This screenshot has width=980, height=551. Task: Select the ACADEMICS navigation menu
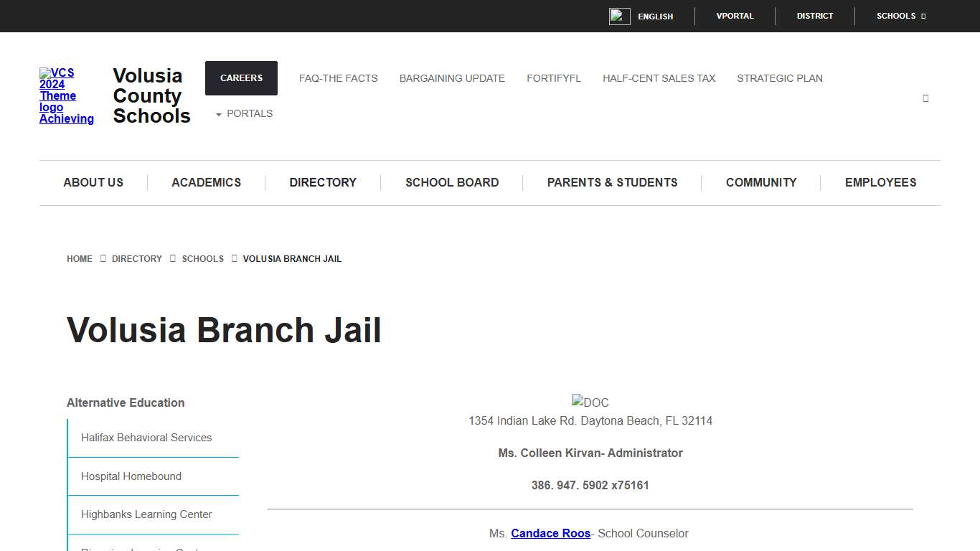[206, 182]
